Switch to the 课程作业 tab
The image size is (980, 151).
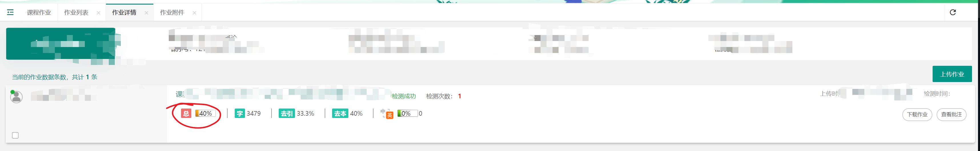coord(39,13)
